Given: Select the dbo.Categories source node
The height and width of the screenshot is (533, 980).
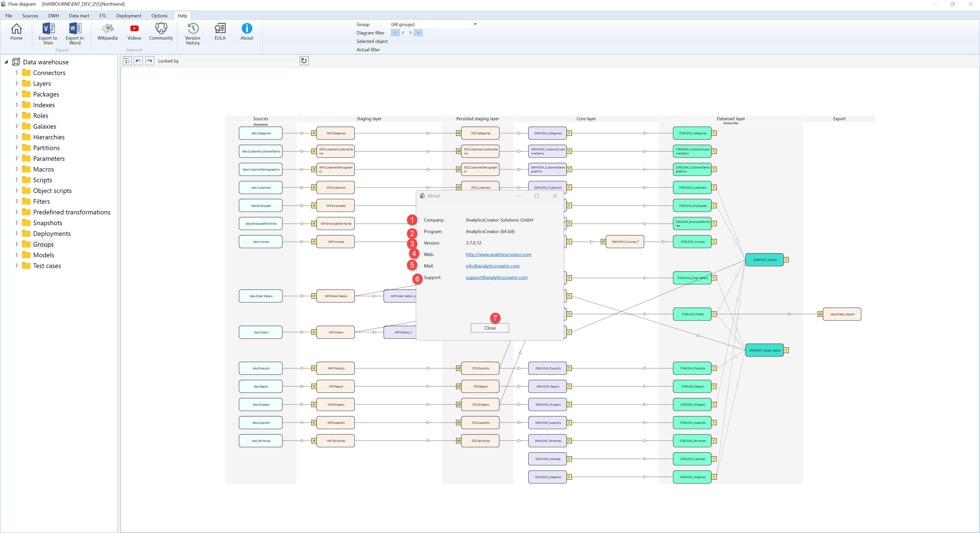Looking at the screenshot, I should click(x=261, y=133).
